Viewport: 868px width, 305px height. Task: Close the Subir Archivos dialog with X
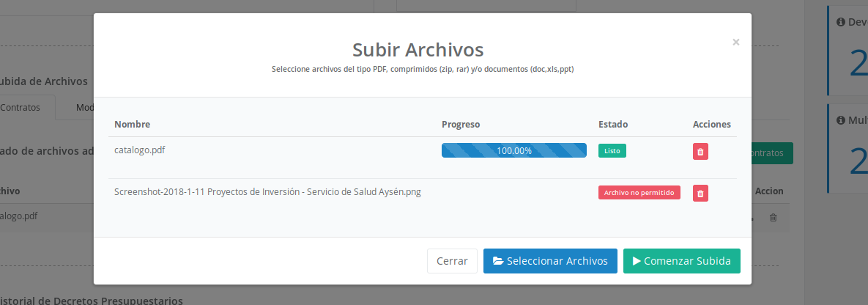pyautogui.click(x=735, y=43)
